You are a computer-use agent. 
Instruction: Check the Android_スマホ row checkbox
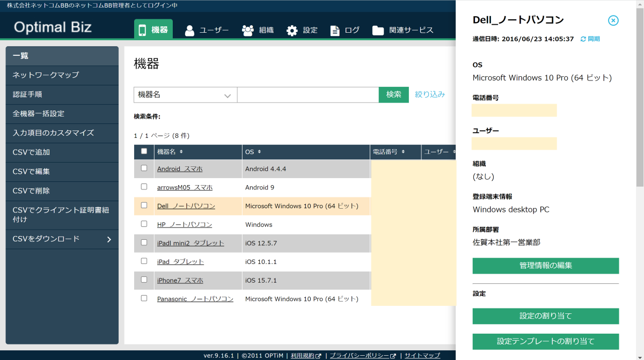tap(144, 168)
